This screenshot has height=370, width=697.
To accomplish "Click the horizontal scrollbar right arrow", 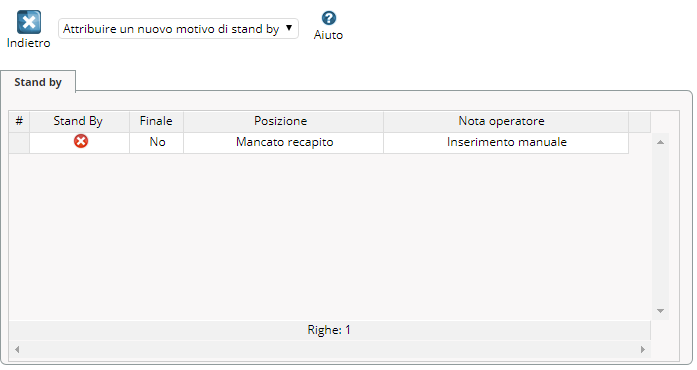I will tap(643, 350).
